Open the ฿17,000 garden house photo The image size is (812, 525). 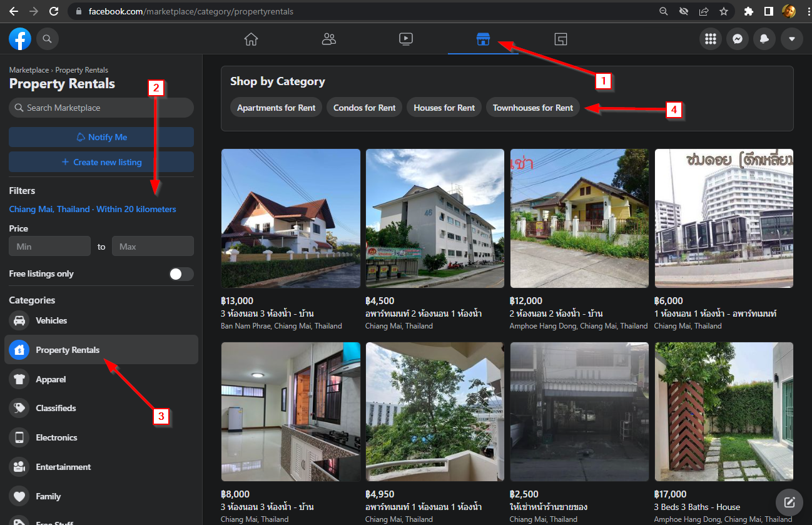[x=724, y=412]
